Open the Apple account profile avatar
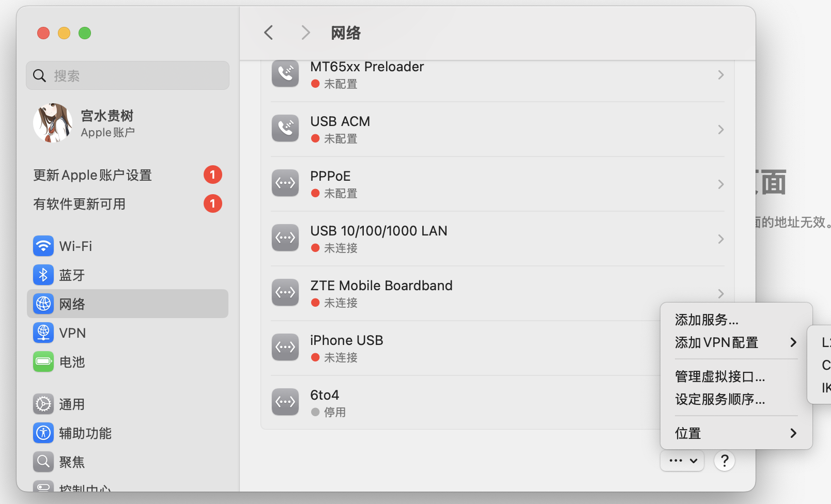This screenshot has width=831, height=504. (x=53, y=123)
